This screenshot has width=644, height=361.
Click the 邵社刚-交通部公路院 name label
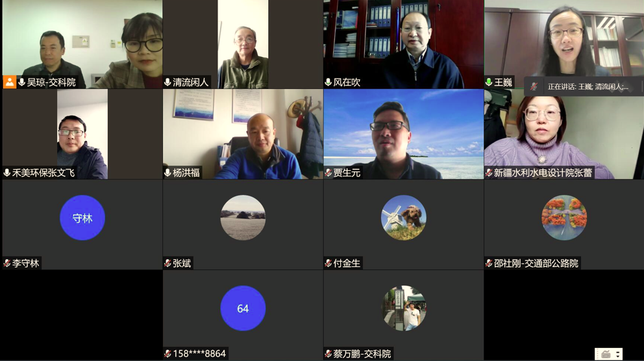point(536,263)
